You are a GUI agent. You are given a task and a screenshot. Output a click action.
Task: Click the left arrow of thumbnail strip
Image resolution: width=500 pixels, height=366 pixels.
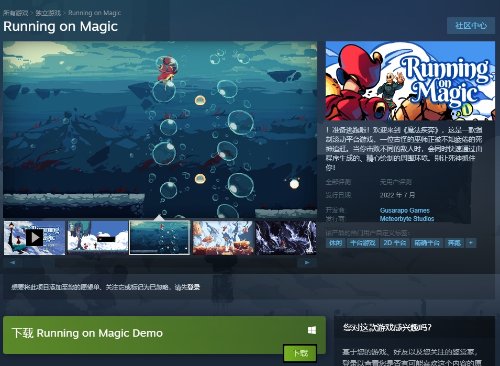pyautogui.click(x=12, y=262)
